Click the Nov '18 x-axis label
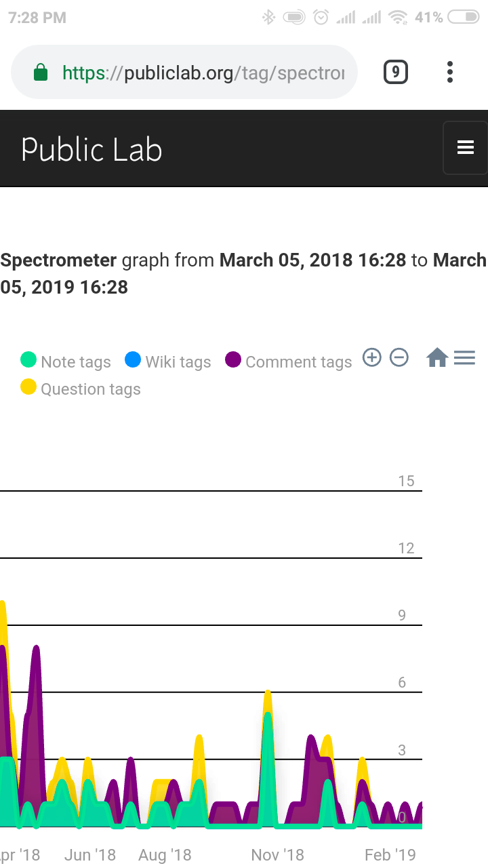 (x=277, y=855)
